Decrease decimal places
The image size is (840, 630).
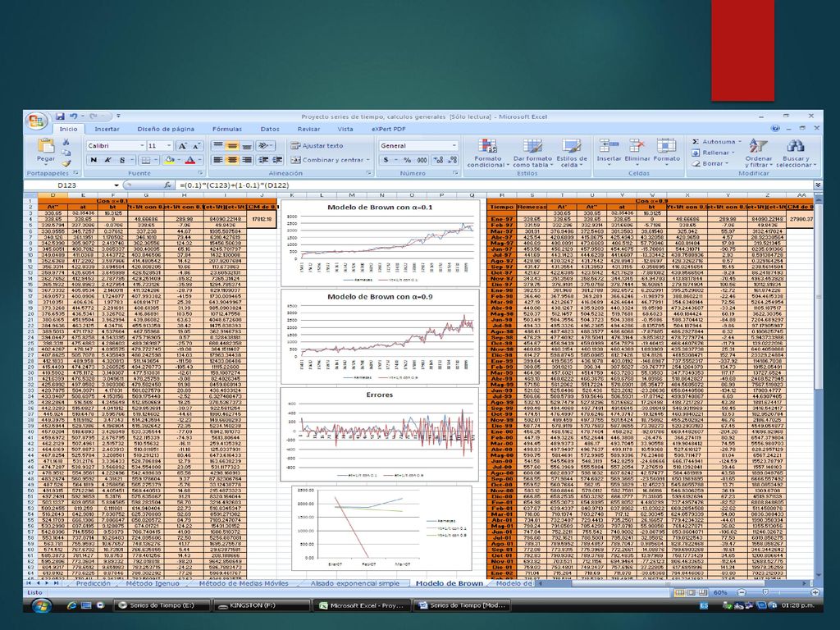point(453,160)
